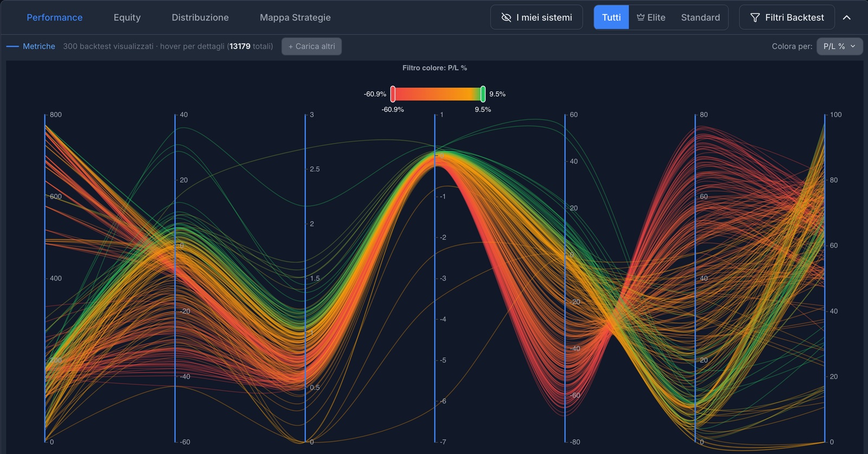
Task: Open the Mappa Strategie tab
Action: [x=295, y=17]
